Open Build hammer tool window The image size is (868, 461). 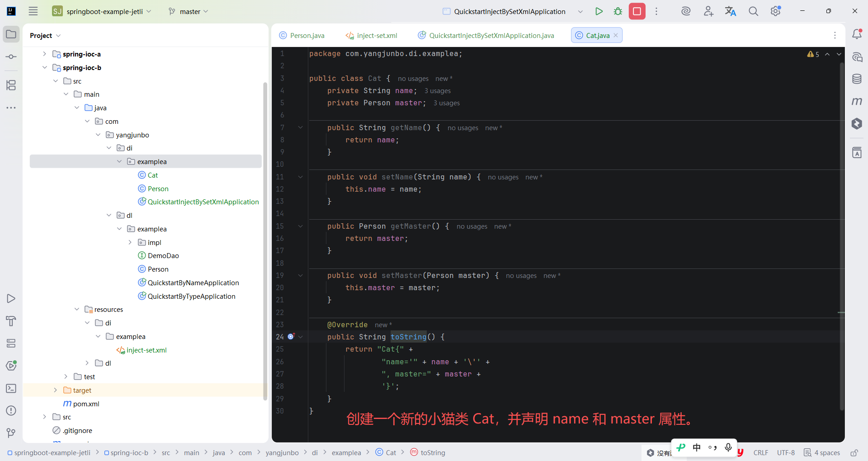(11, 321)
